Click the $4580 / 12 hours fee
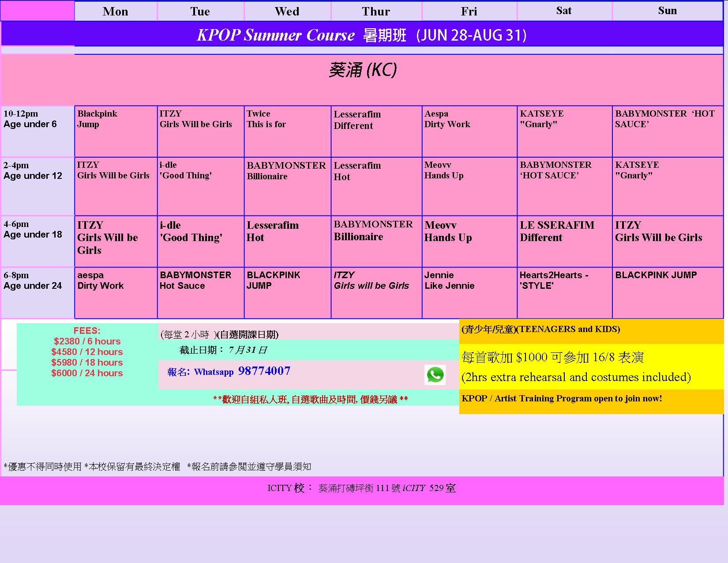Viewport: 728px width, 563px height. tap(87, 351)
